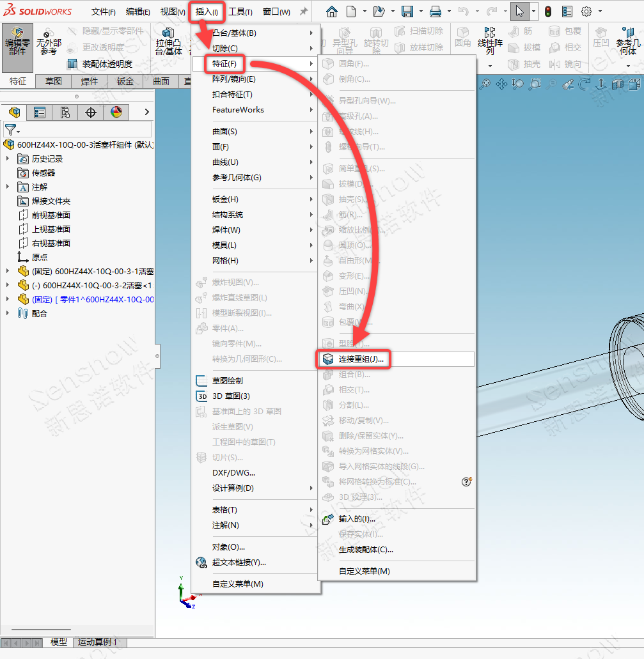Switch to the 钣金 ribbon tab

pyautogui.click(x=125, y=81)
